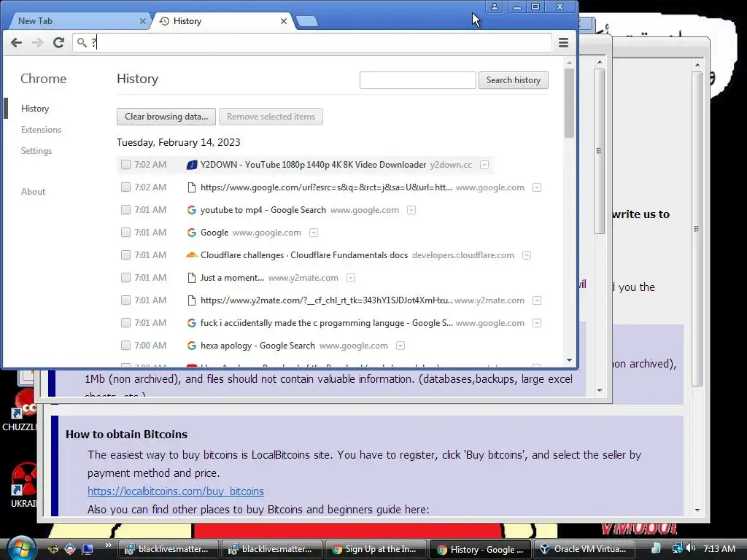The height and width of the screenshot is (560, 747).
Task: Click the Show desktop quick launch icon
Action: click(x=88, y=549)
